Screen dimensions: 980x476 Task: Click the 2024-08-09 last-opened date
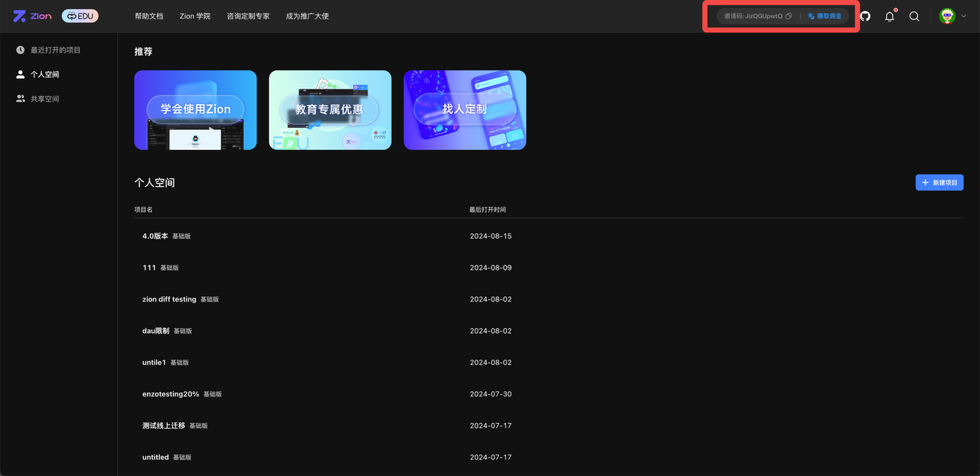pos(491,268)
